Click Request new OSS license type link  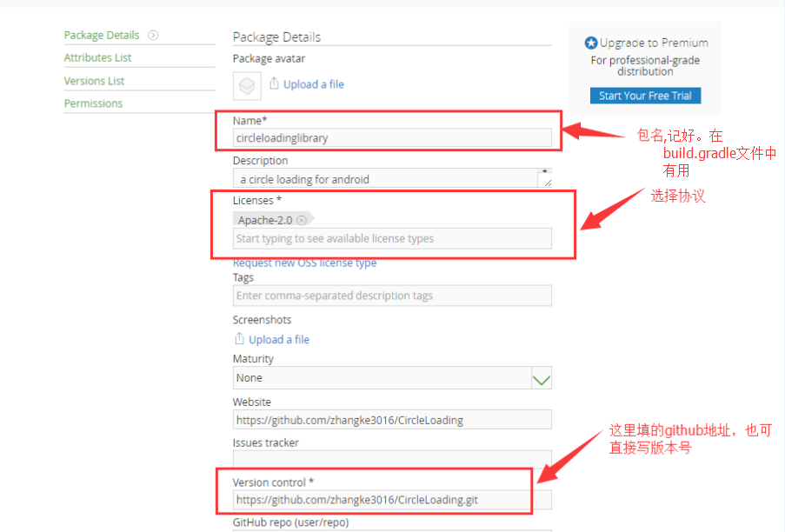pyautogui.click(x=304, y=263)
